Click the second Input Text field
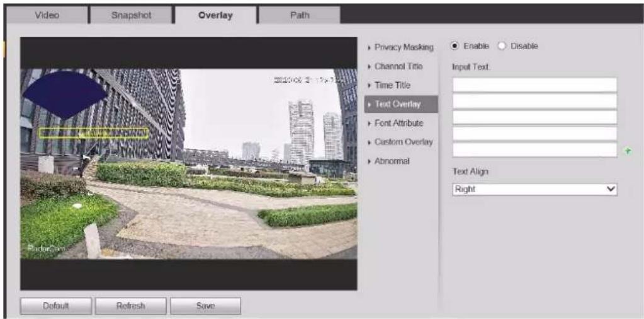This screenshot has width=644, height=319. [x=534, y=101]
